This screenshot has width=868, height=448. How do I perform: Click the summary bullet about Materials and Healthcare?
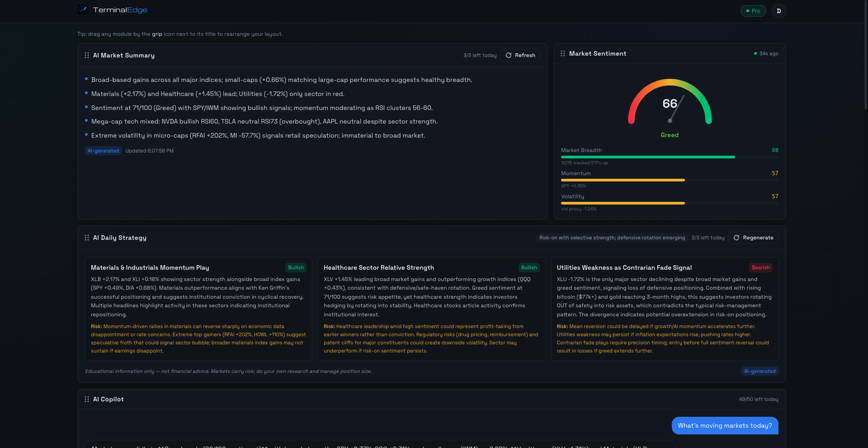(218, 94)
